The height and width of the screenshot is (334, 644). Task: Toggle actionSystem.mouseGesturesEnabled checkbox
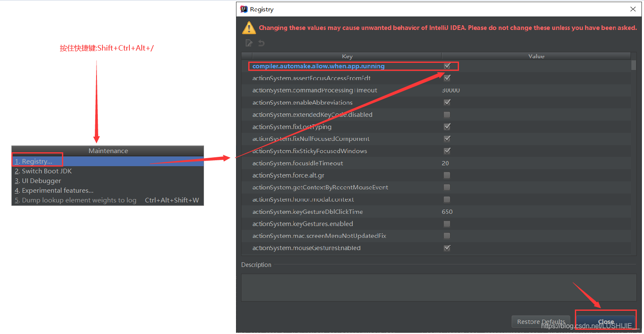[447, 248]
